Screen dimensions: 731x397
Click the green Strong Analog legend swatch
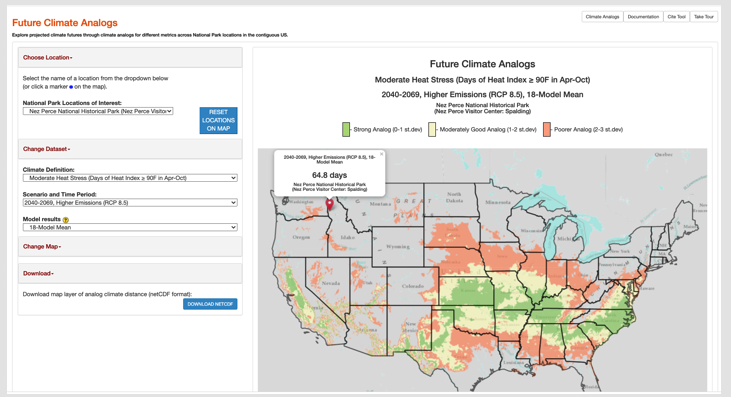click(x=346, y=130)
